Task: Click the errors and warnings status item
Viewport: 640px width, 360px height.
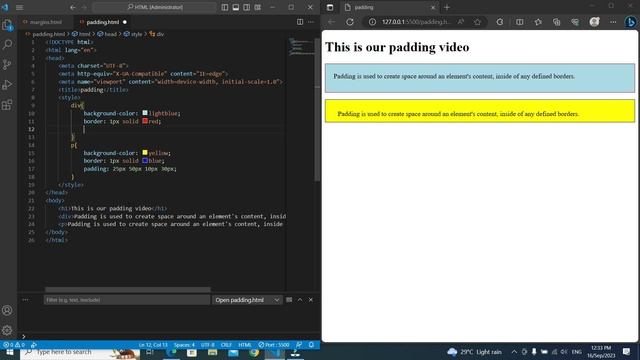Action: 14,345
